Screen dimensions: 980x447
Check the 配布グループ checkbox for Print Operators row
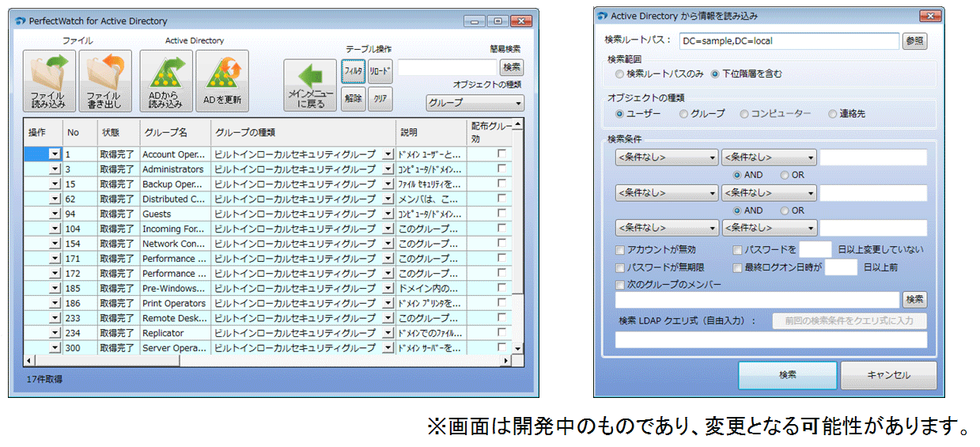pyautogui.click(x=501, y=303)
